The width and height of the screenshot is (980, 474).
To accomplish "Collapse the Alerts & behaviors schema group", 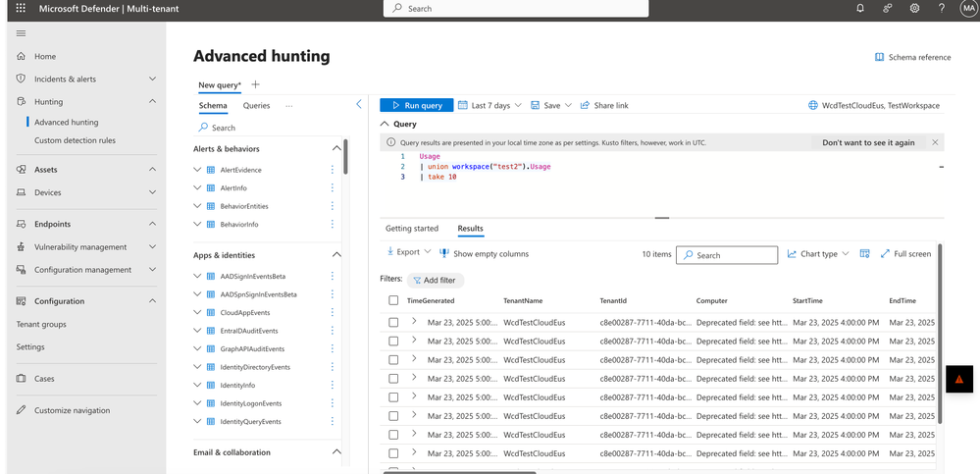I will 336,149.
